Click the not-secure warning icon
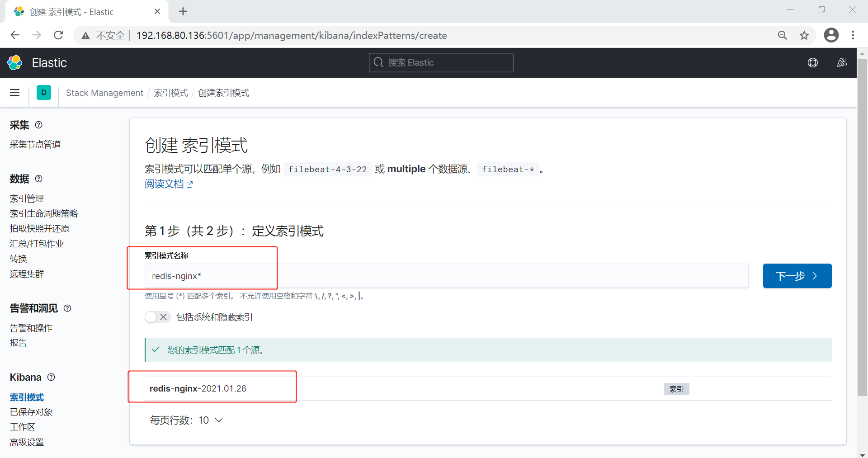 coord(85,36)
